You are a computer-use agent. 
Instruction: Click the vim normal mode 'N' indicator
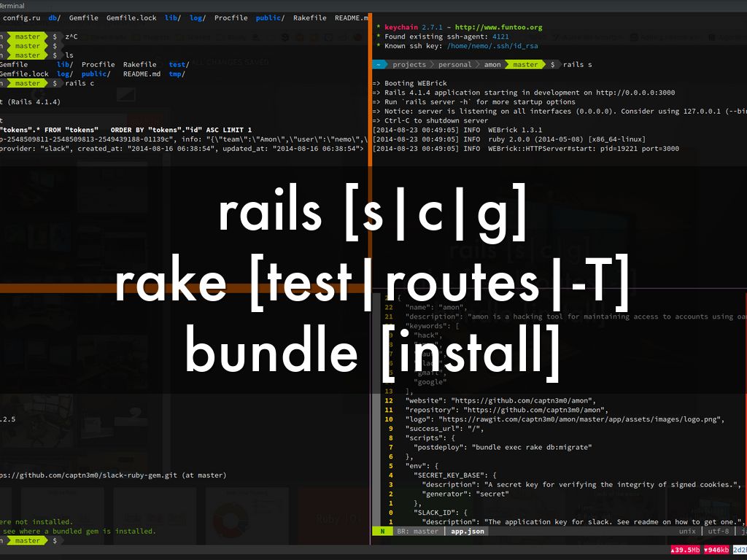tap(382, 532)
